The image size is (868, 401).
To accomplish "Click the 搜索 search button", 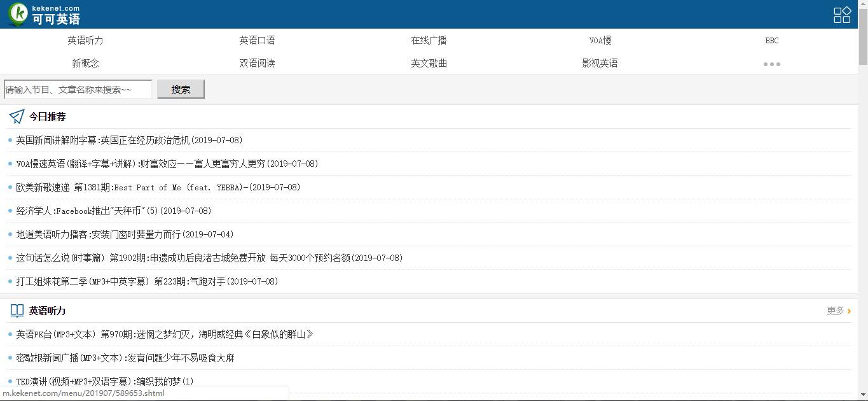I will point(180,89).
